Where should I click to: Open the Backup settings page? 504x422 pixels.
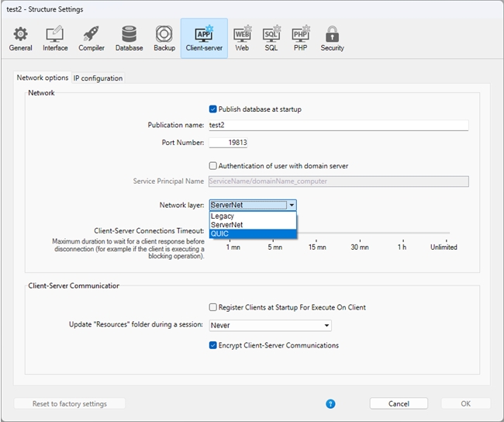pos(164,39)
